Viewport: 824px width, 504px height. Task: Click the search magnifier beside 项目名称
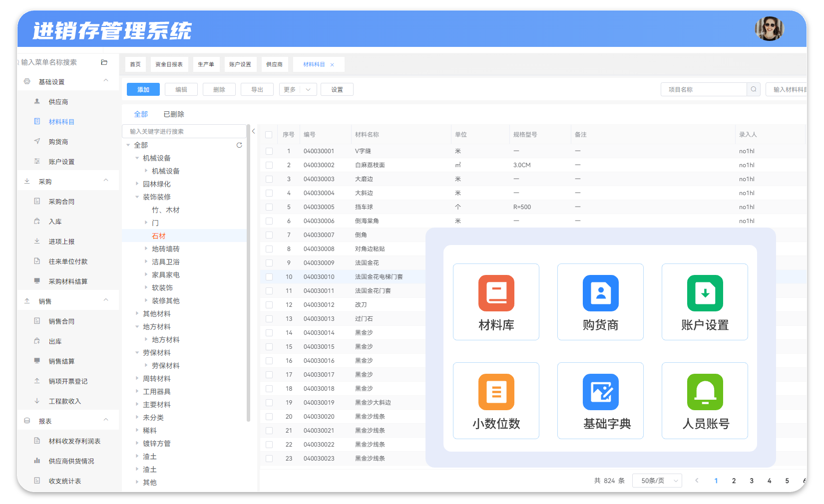(754, 89)
